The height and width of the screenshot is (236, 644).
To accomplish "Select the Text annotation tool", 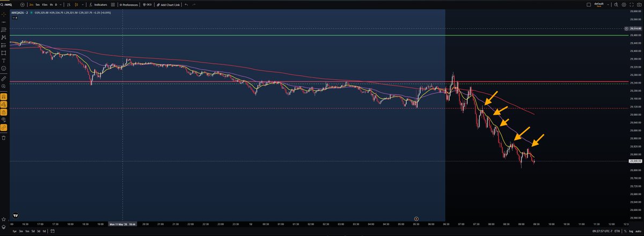I will tap(4, 61).
